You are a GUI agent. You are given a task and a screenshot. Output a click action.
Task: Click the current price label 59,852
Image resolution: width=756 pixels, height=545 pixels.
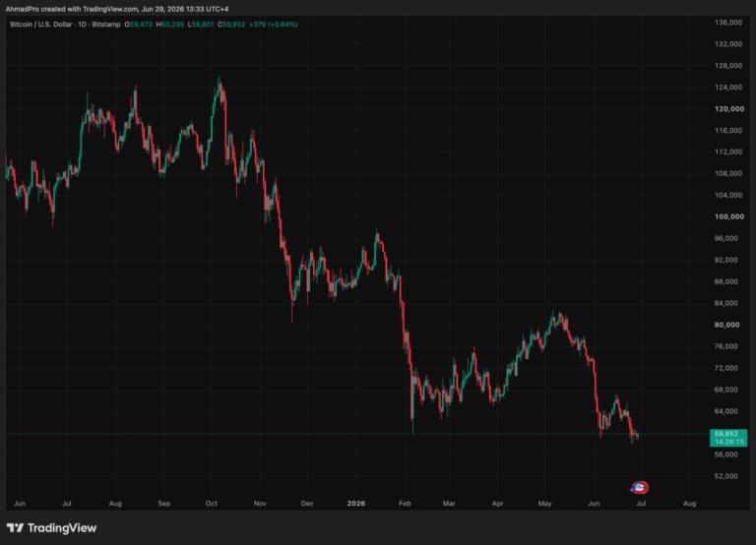pyautogui.click(x=726, y=434)
